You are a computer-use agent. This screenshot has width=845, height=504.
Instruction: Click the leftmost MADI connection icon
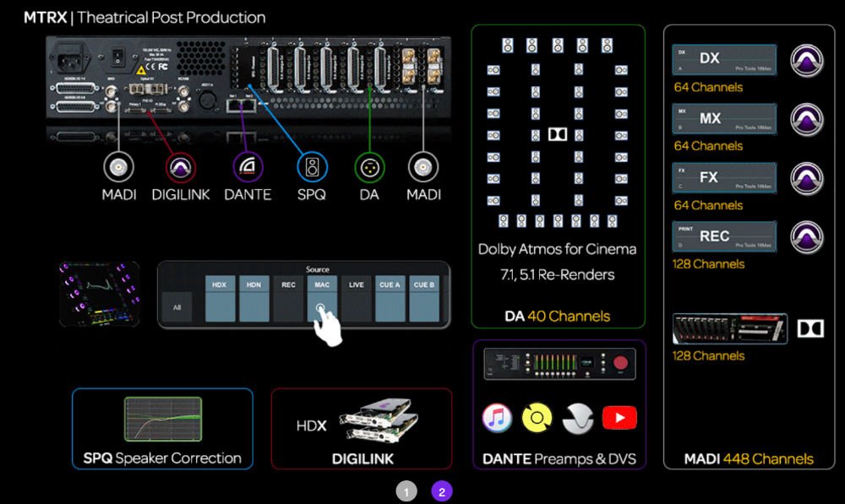tap(118, 167)
